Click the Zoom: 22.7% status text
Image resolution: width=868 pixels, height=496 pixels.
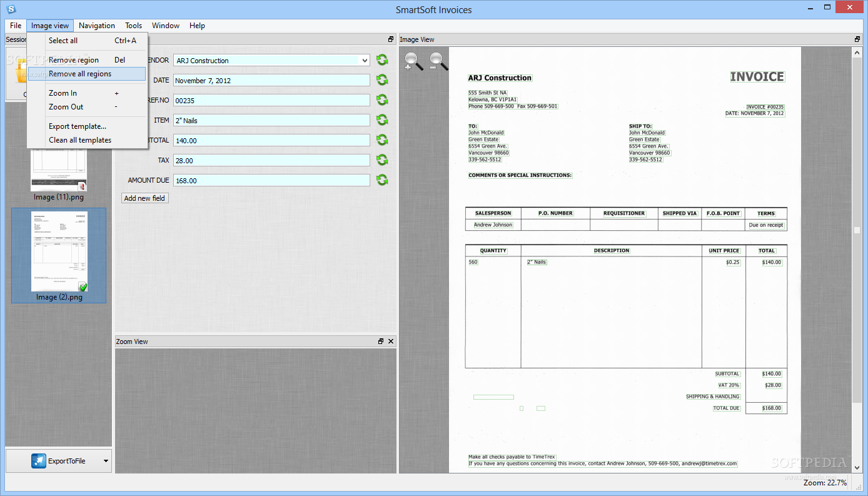pos(825,483)
